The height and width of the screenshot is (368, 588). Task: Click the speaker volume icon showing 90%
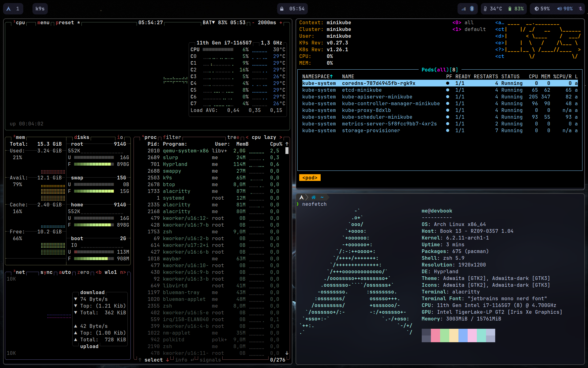560,9
